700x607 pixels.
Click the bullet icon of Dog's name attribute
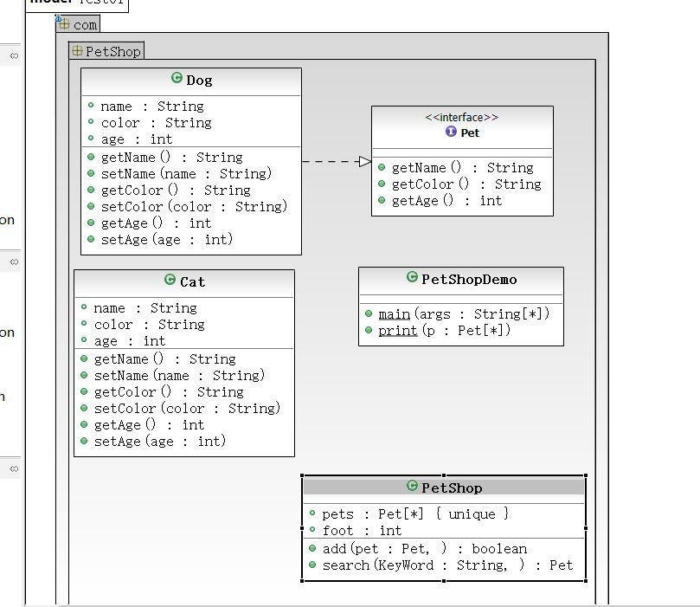pyautogui.click(x=91, y=106)
